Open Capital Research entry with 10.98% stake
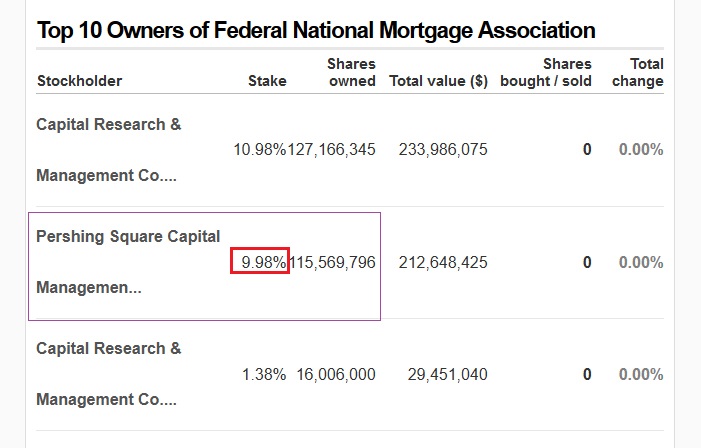The image size is (701, 448). coord(108,150)
